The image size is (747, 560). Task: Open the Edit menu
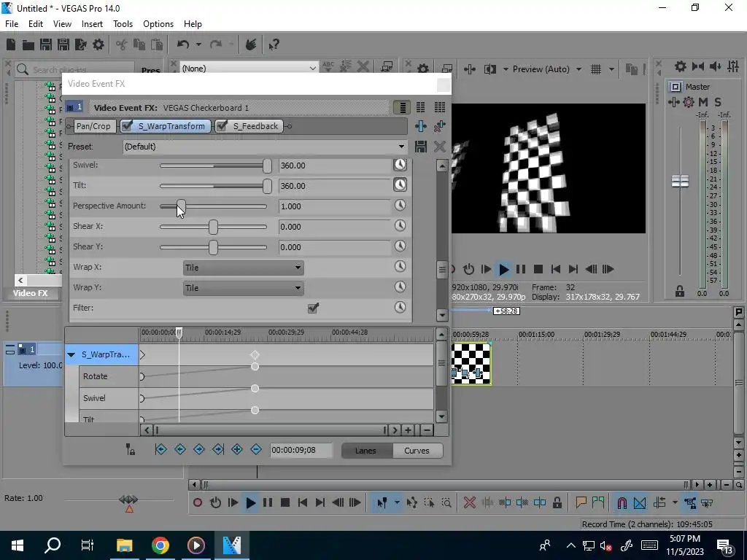click(36, 24)
